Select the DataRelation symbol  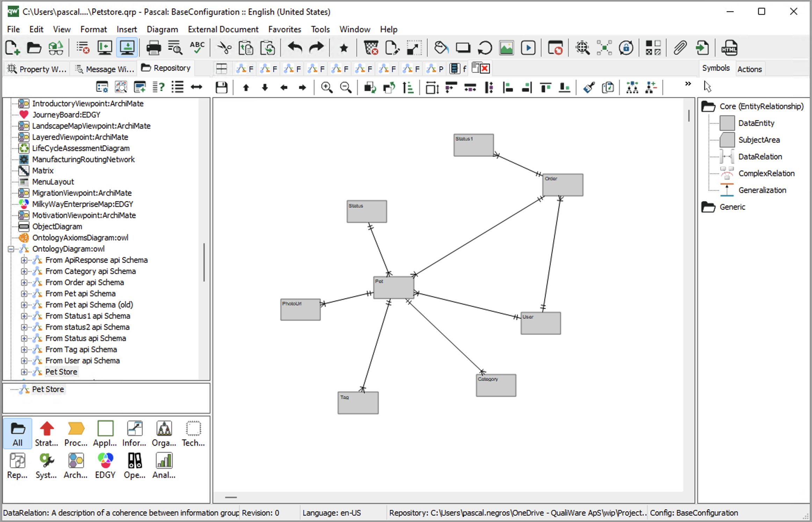760,157
